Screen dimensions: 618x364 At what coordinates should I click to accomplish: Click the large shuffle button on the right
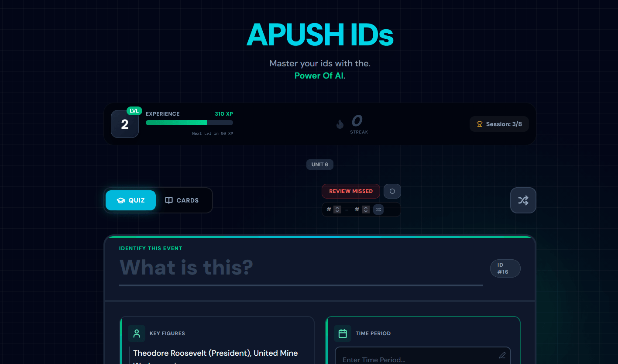523,200
